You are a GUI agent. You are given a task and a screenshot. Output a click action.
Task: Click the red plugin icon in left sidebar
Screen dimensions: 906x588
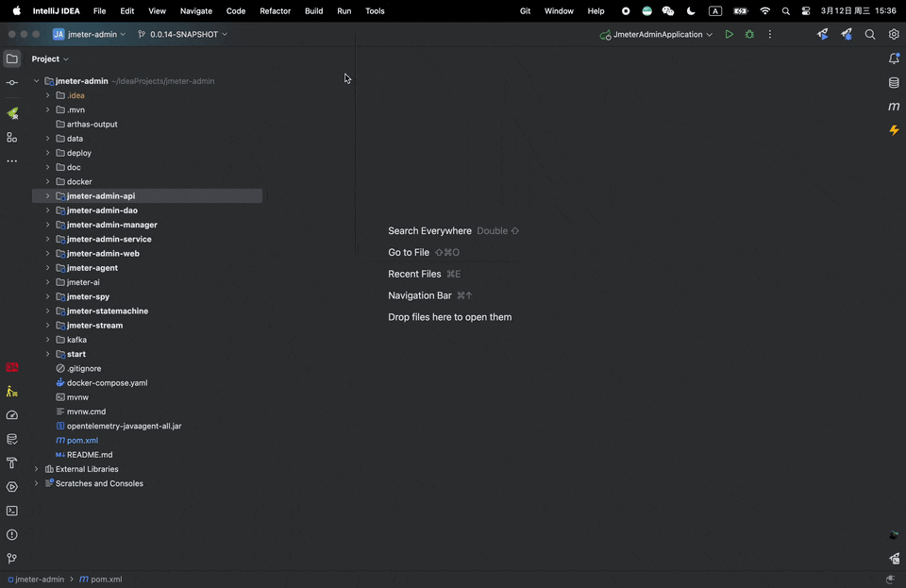coord(11,367)
